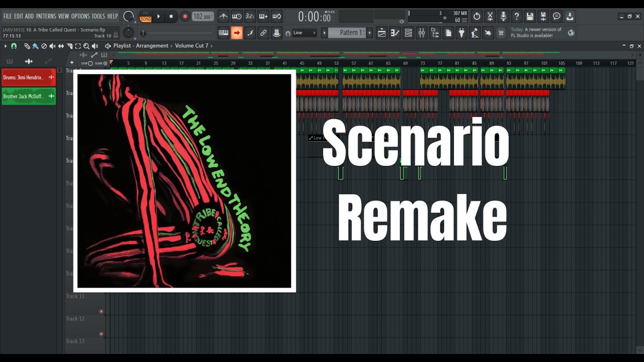Open the plugin picker plug icon

point(461,33)
